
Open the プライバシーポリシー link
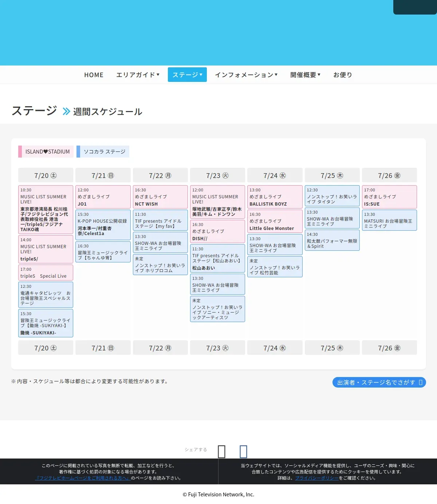[x=317, y=478]
